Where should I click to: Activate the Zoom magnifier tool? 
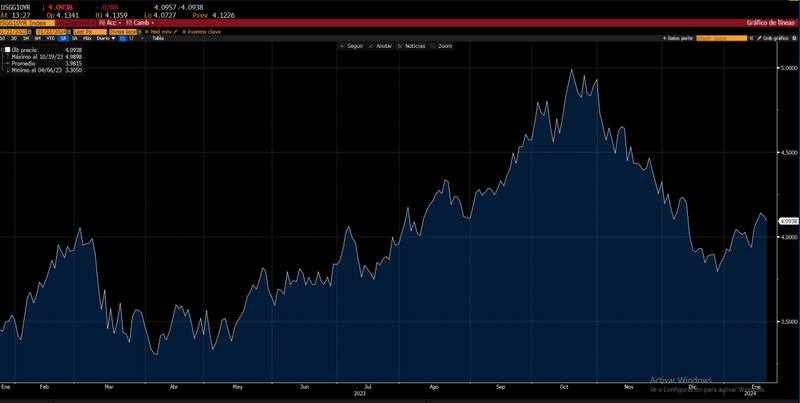432,46
